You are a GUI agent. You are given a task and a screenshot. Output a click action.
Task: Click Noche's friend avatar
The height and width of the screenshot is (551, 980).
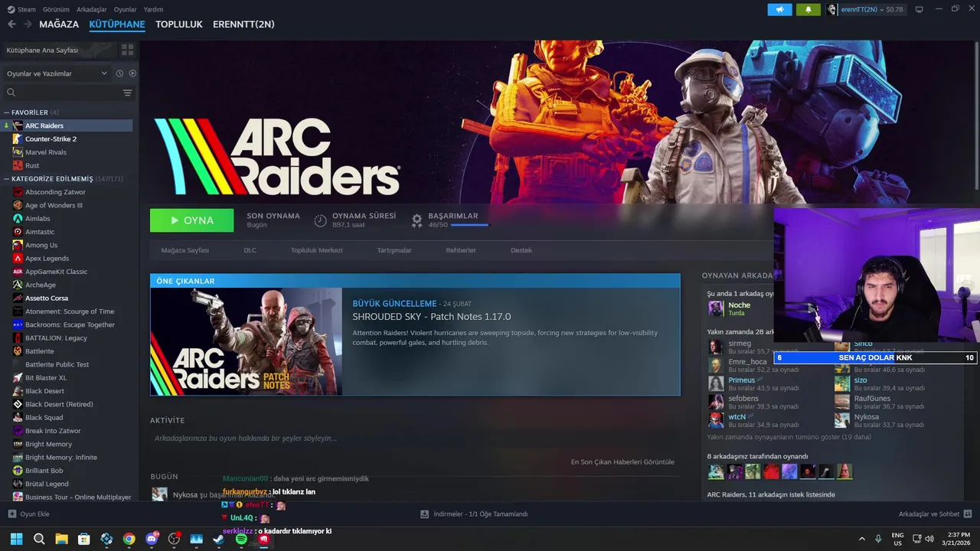(716, 308)
